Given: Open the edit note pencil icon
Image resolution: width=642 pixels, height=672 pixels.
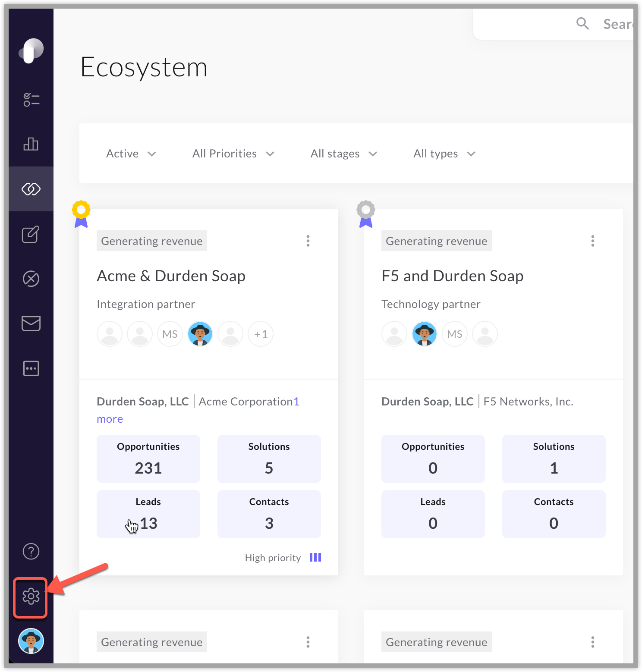Looking at the screenshot, I should pyautogui.click(x=31, y=234).
